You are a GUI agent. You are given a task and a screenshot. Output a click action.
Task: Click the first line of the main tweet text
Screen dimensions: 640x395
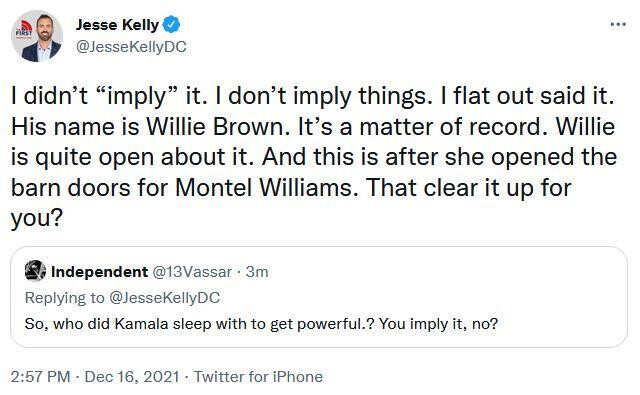coord(313,96)
